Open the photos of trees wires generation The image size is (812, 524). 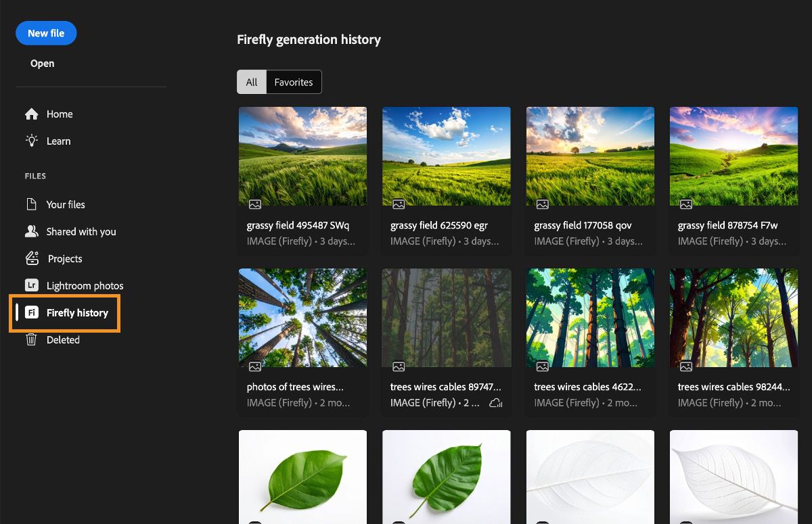click(x=302, y=318)
